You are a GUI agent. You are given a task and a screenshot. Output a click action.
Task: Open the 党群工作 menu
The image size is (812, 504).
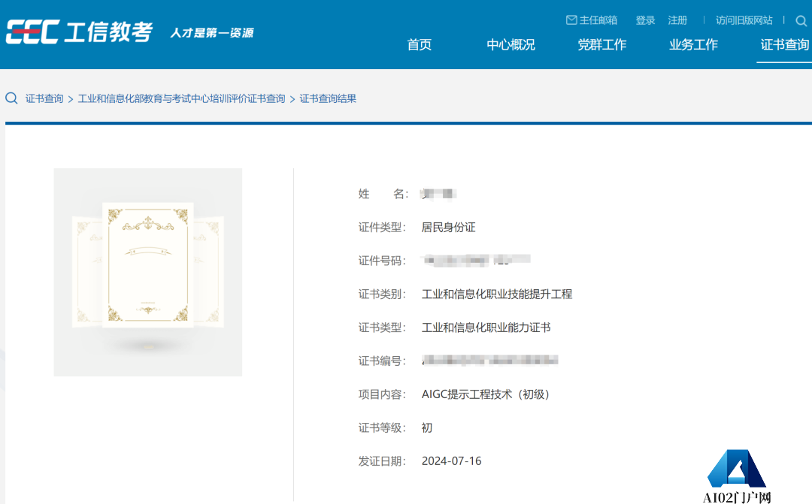coord(601,44)
